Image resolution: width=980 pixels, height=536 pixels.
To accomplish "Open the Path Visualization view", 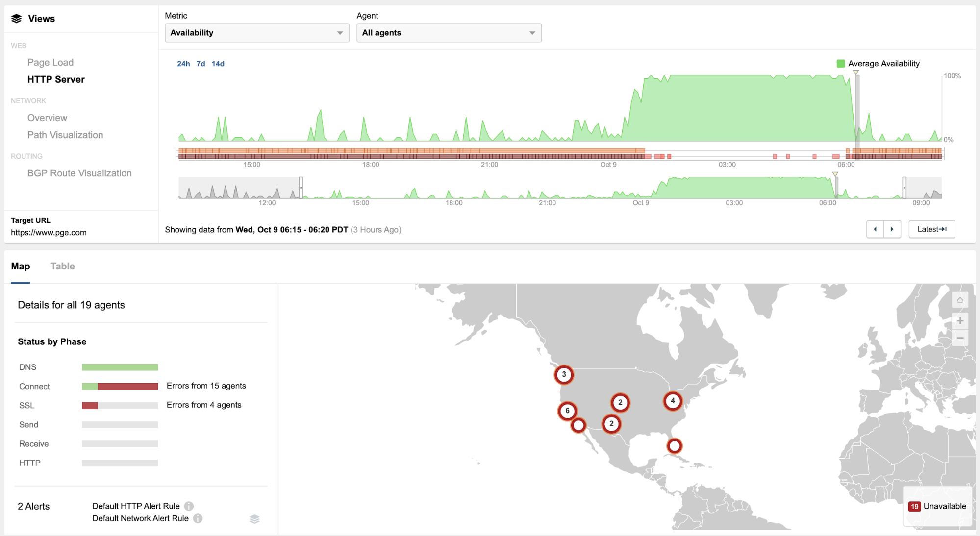I will point(65,135).
